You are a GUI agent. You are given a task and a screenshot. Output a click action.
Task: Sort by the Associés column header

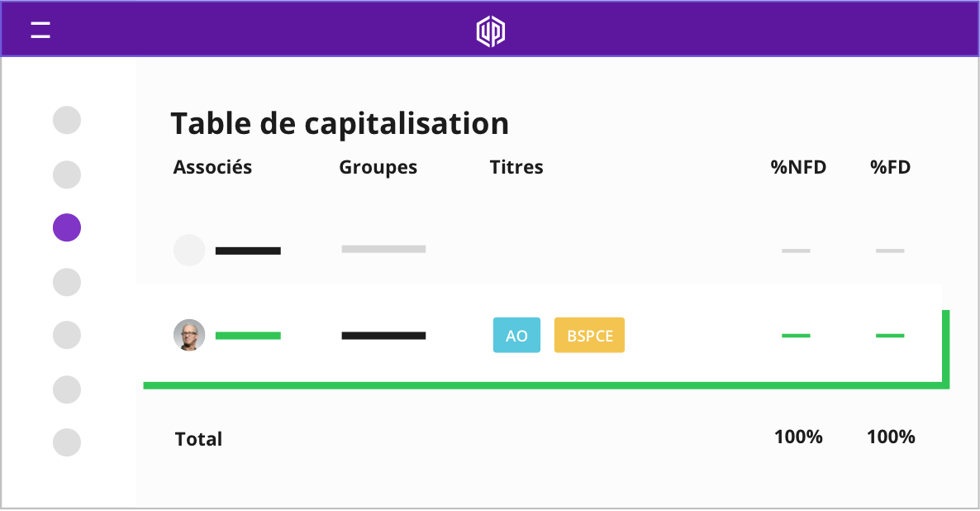(212, 168)
